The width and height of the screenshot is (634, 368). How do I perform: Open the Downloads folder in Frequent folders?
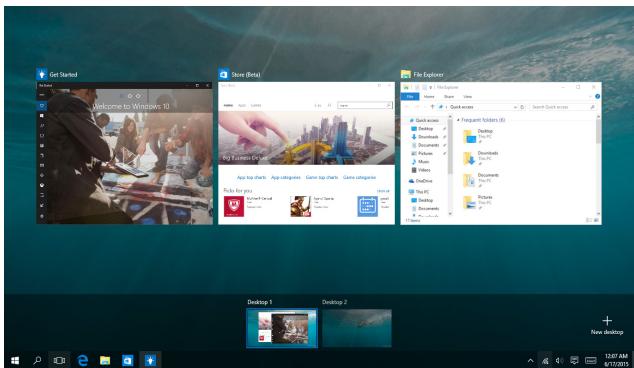click(x=481, y=158)
